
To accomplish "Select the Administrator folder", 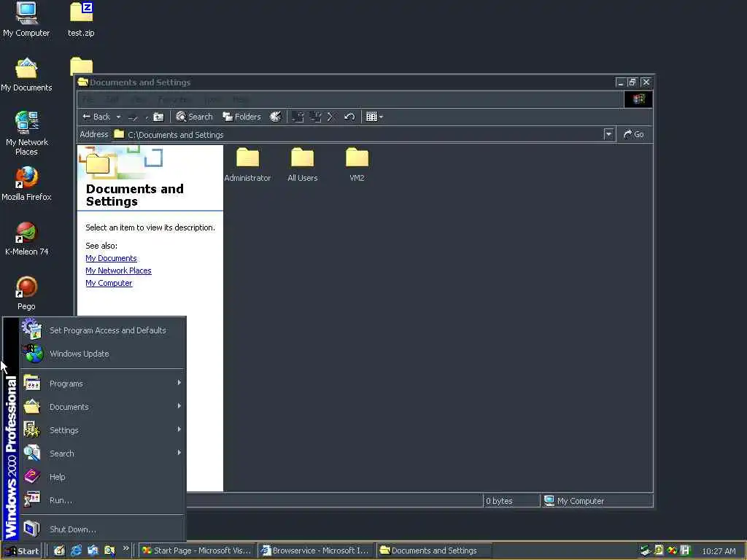I will (x=247, y=165).
